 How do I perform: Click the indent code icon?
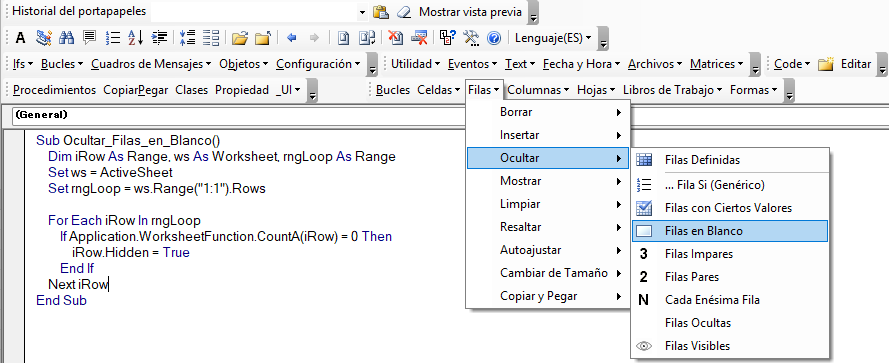(159, 38)
